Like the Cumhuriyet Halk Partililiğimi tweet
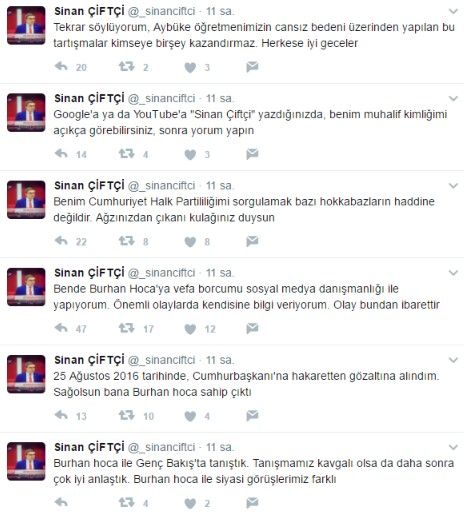 190,242
